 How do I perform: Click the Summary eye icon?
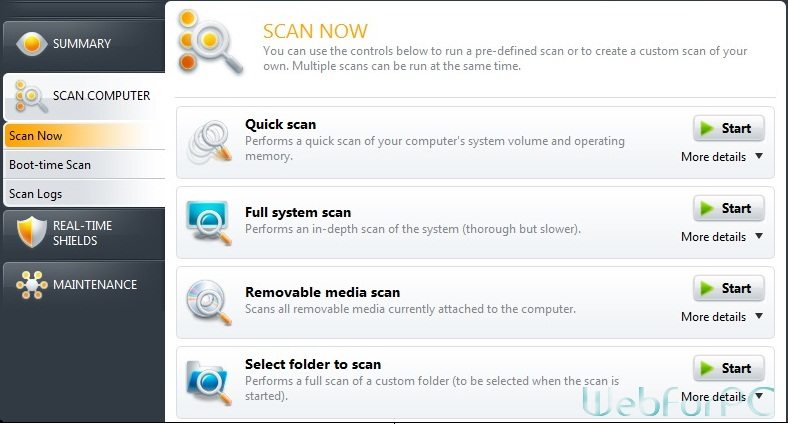click(31, 44)
